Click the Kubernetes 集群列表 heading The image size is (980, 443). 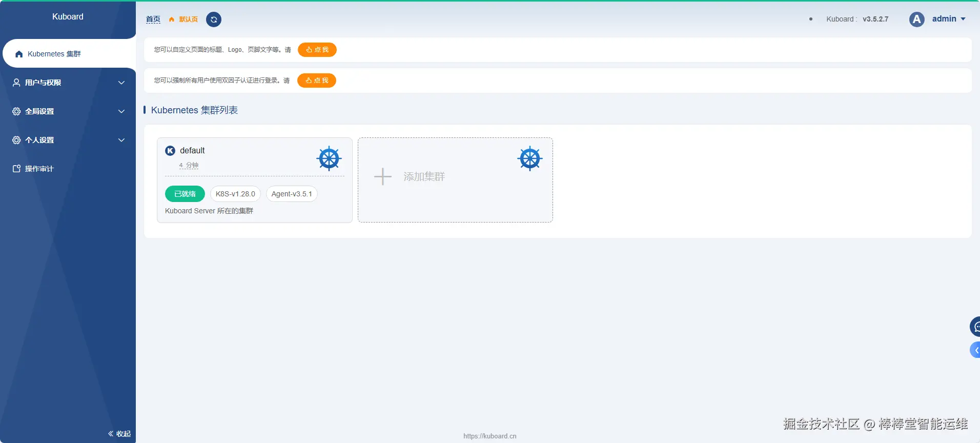tap(194, 110)
